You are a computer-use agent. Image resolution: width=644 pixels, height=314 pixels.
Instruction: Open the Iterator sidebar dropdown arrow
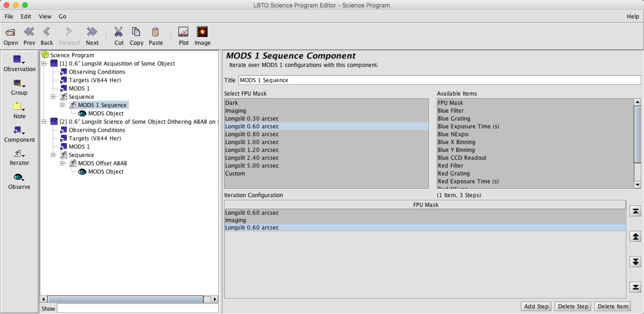[x=23, y=157]
